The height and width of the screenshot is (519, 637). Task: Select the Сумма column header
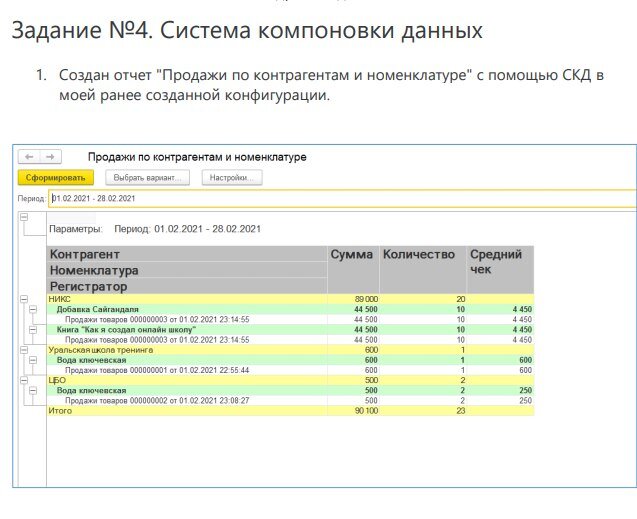[x=353, y=270]
